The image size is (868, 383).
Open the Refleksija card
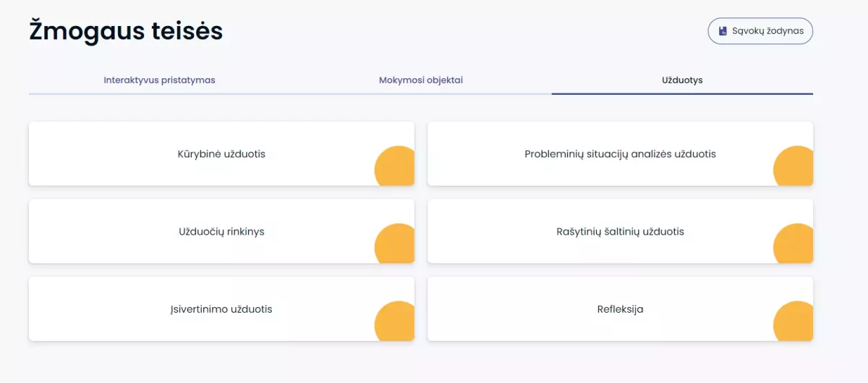point(621,309)
